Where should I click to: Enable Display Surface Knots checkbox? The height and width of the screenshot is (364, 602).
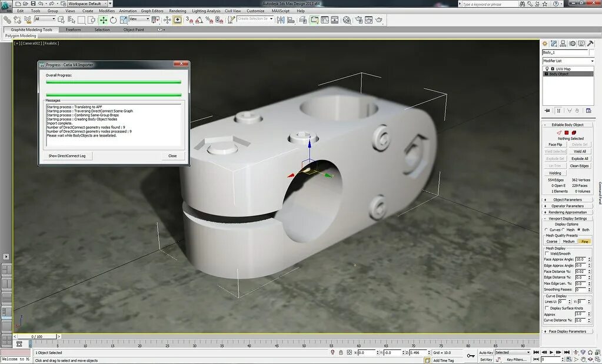(x=547, y=308)
